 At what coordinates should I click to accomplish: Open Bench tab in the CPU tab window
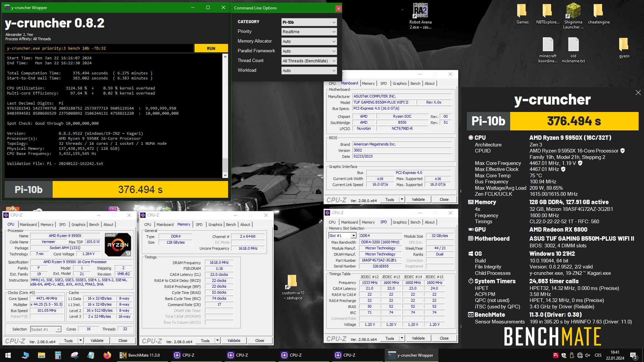point(94,225)
